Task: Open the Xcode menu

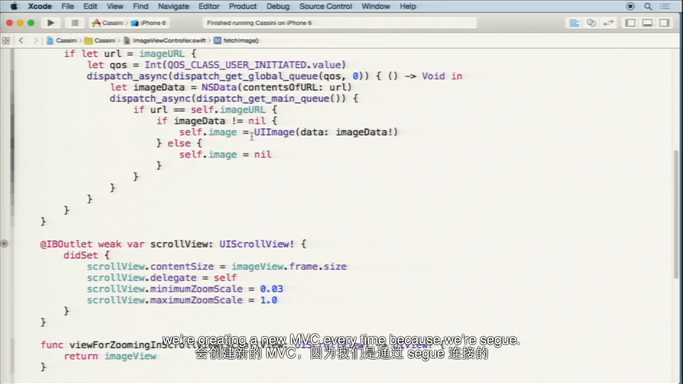Action: pos(40,6)
